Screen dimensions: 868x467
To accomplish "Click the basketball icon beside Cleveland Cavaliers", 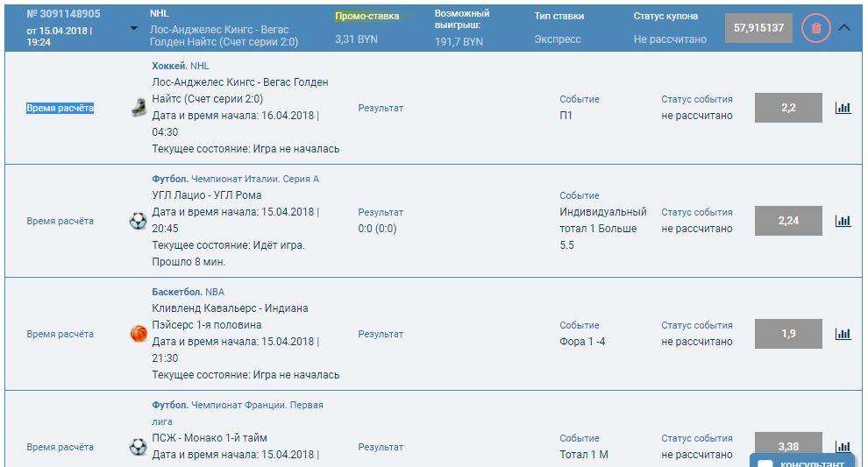I will pos(139,334).
